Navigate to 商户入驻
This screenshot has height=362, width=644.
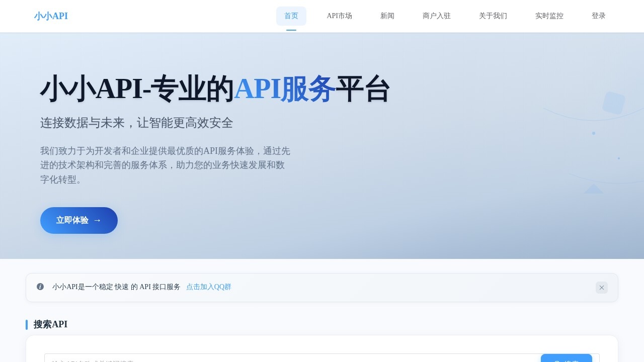[x=436, y=16]
